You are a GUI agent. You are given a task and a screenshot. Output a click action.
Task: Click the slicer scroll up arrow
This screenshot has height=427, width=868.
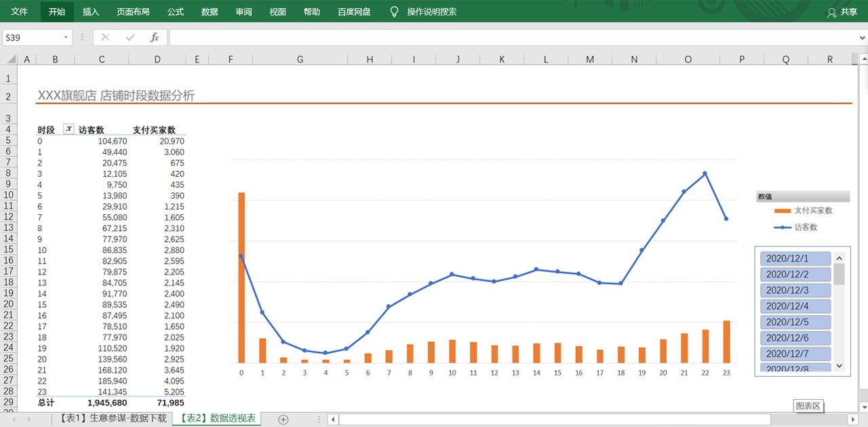839,258
